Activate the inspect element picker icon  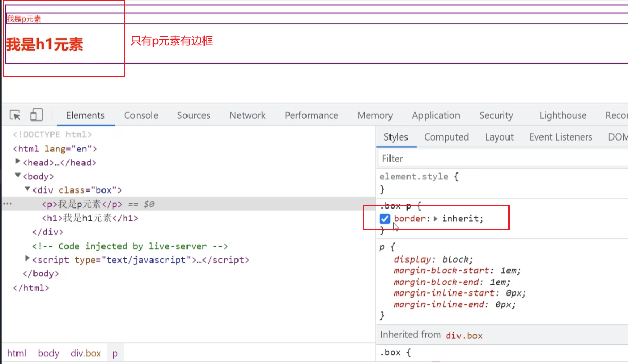click(15, 115)
